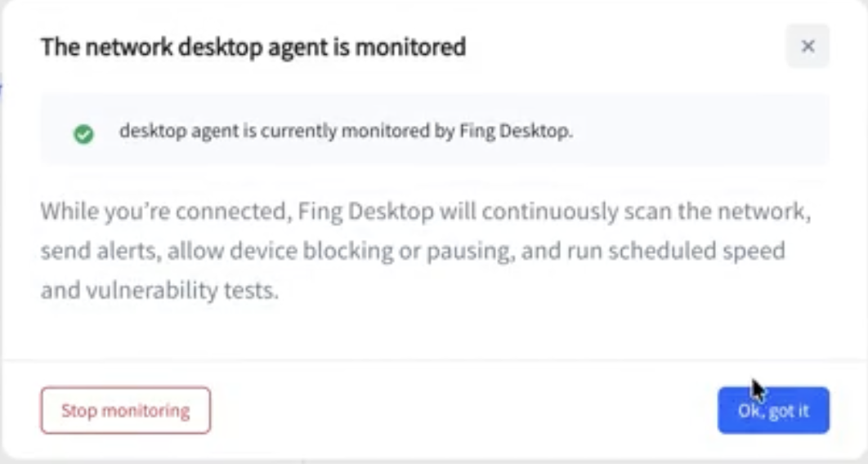Click "allow device blocking or pausing" text
This screenshot has width=868, height=464.
pos(338,251)
